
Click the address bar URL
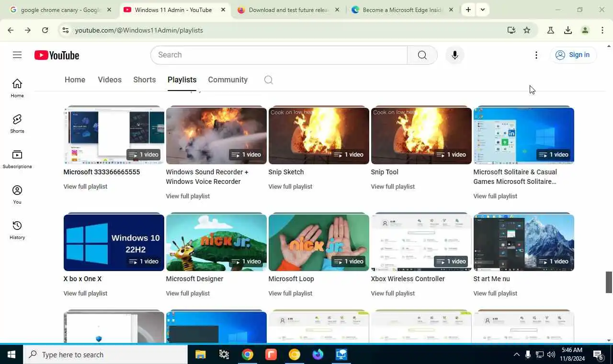tap(139, 30)
